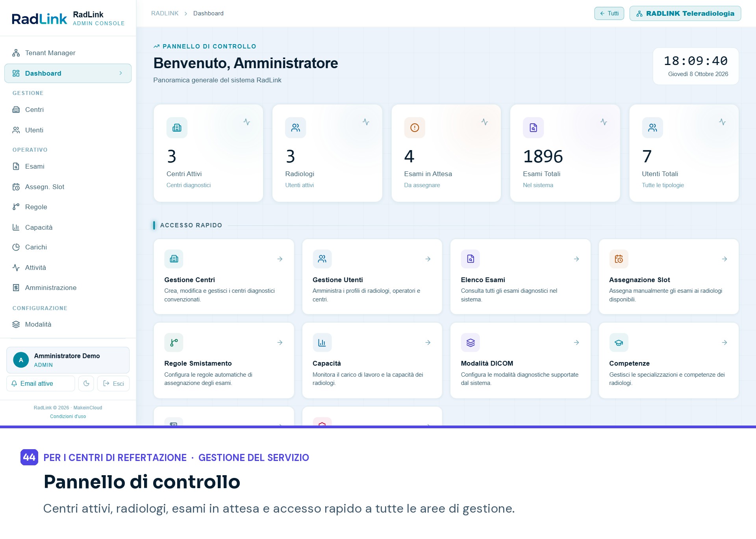Click the Competenze graduation cap icon
Screen dimensions: 756x539
[619, 342]
